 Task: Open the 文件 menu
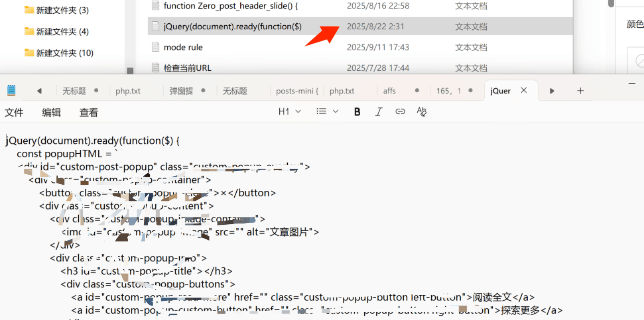(14, 113)
